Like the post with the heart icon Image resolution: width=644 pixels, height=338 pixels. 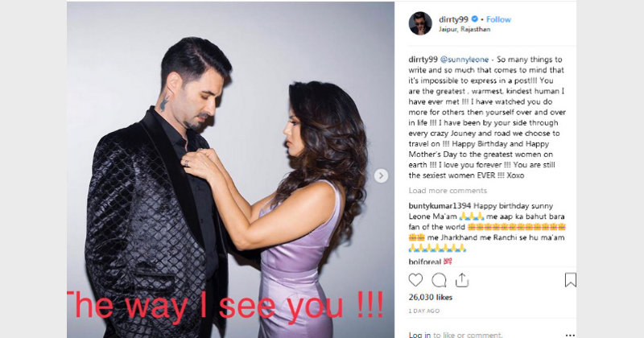click(x=415, y=280)
